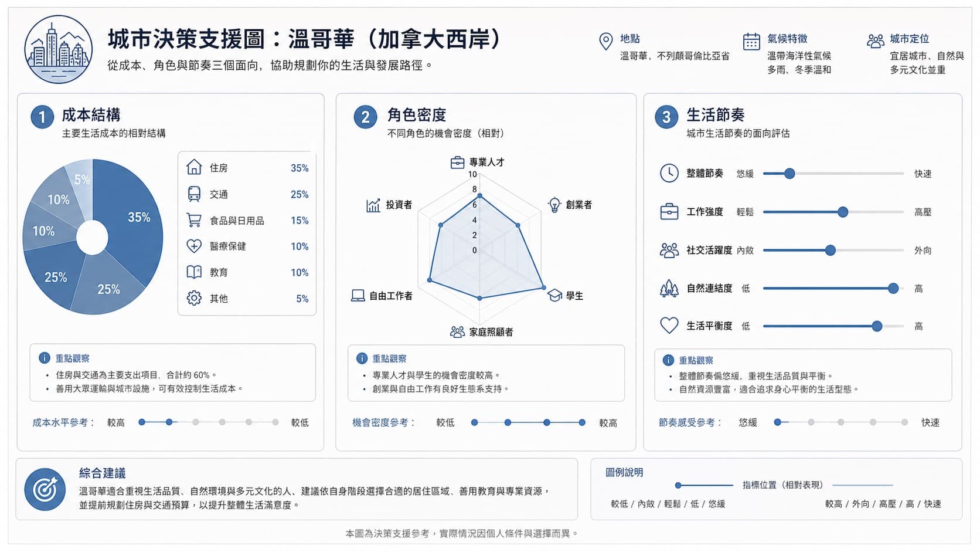The image size is (980, 552).
Task: Click the 食品與日用品 label
Action: [x=237, y=221]
